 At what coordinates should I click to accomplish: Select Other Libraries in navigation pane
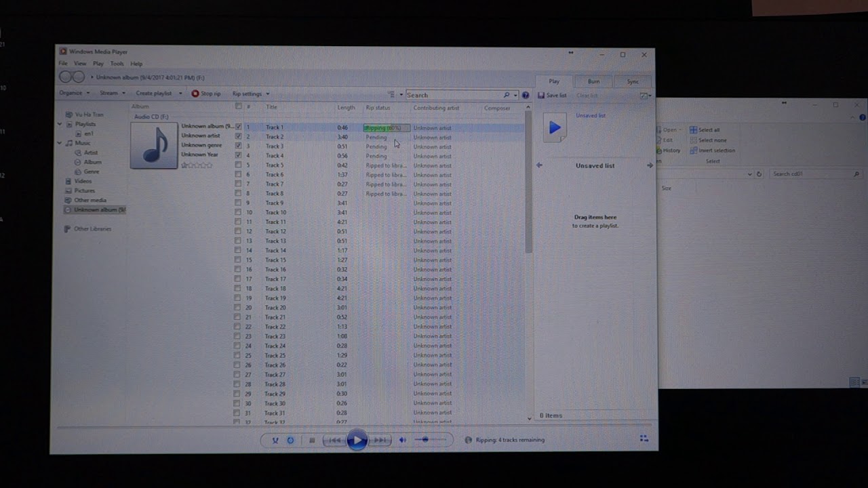92,229
